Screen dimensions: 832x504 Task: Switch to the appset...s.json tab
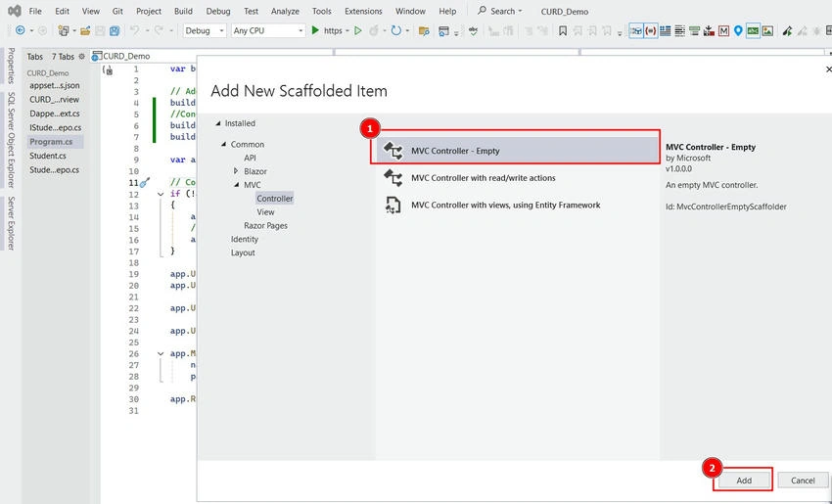(55, 85)
